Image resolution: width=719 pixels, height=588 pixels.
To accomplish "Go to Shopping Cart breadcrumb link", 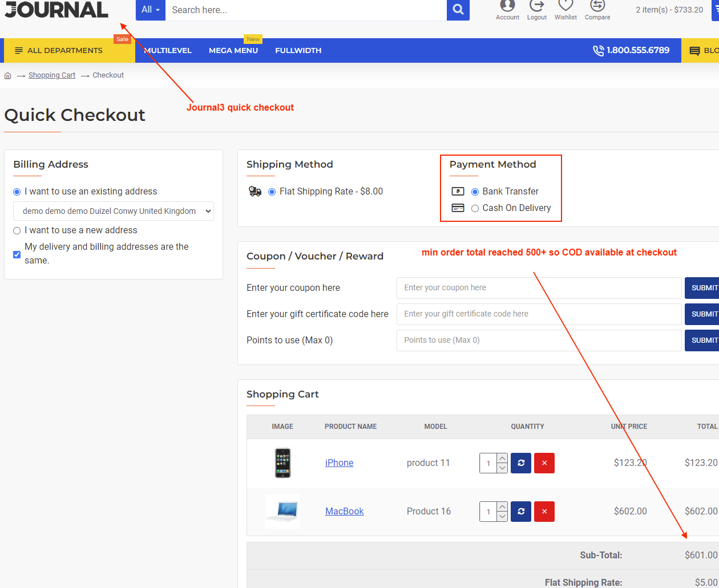I will pyautogui.click(x=52, y=75).
